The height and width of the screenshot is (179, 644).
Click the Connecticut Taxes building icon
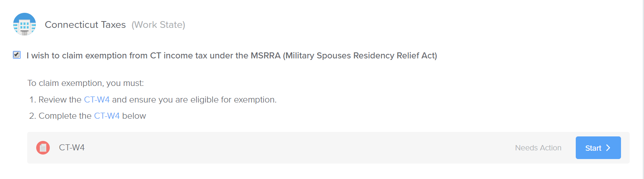click(x=25, y=24)
